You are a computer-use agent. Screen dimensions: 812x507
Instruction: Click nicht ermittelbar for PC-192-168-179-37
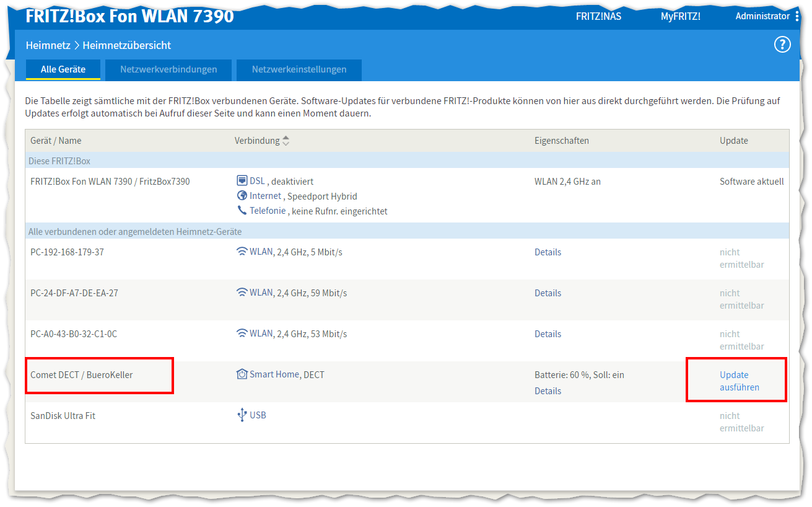742,258
